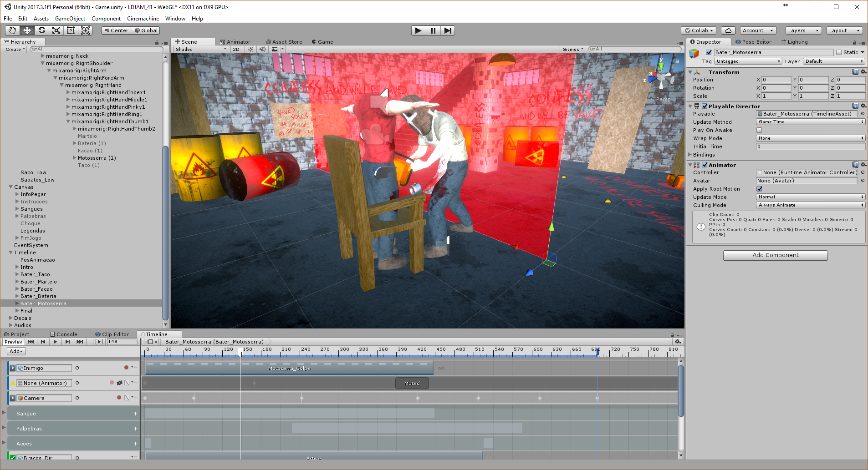868x470 pixels.
Task: Toggle the Preview button in Timeline
Action: [13, 342]
